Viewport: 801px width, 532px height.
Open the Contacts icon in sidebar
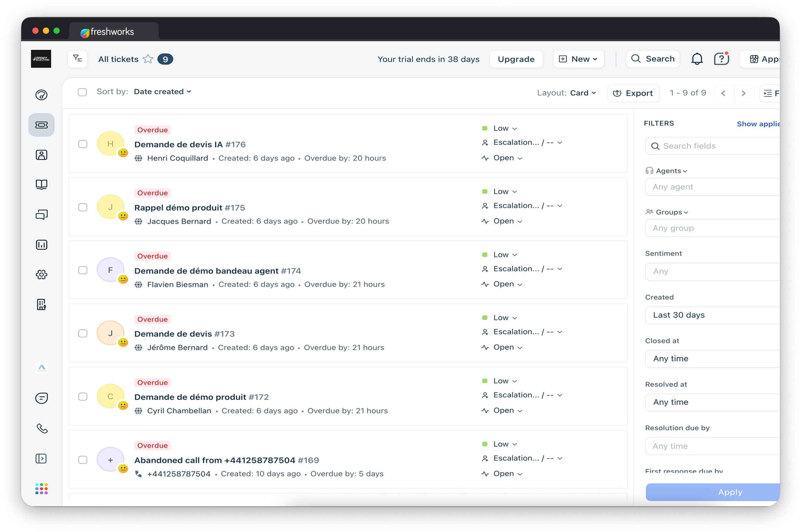pos(41,155)
